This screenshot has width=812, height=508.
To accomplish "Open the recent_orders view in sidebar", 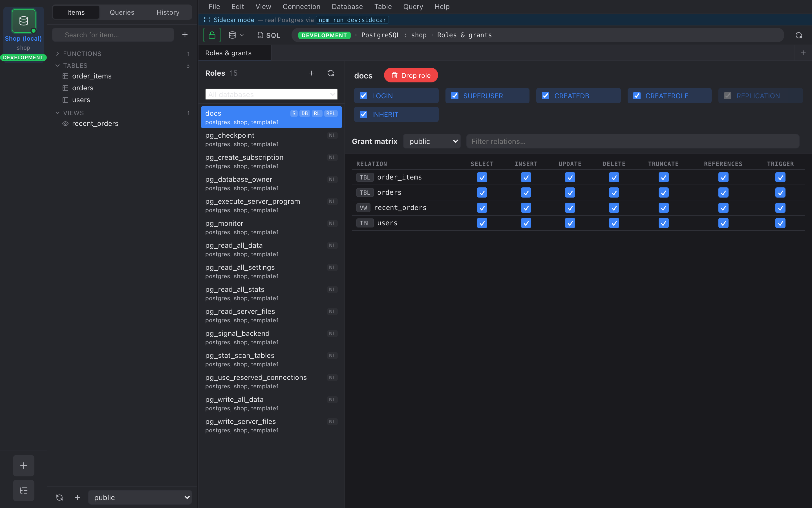I will click(95, 124).
